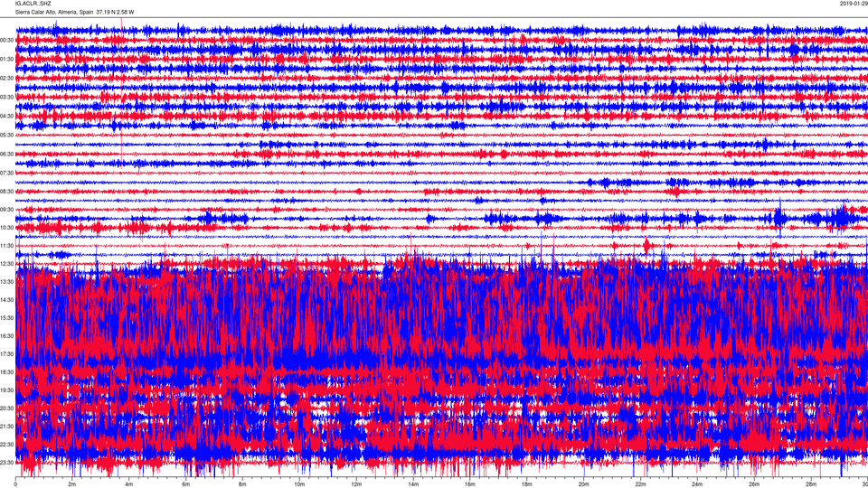
Task: Click the 2m tick label on minute axis
Action: coord(72,484)
